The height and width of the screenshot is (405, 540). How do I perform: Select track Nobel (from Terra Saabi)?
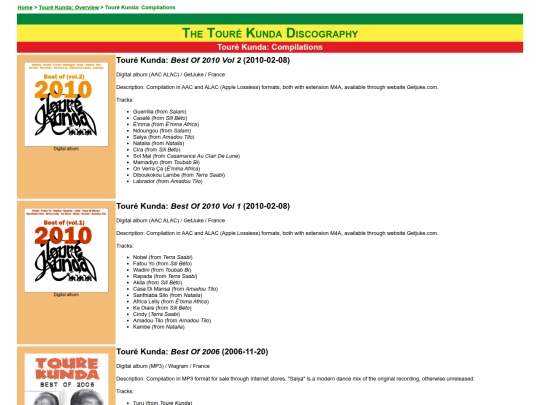163,257
